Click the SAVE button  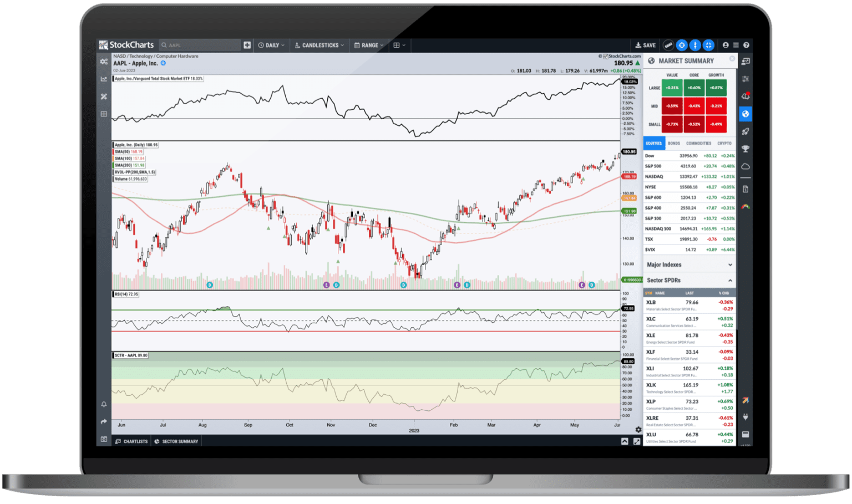(645, 45)
